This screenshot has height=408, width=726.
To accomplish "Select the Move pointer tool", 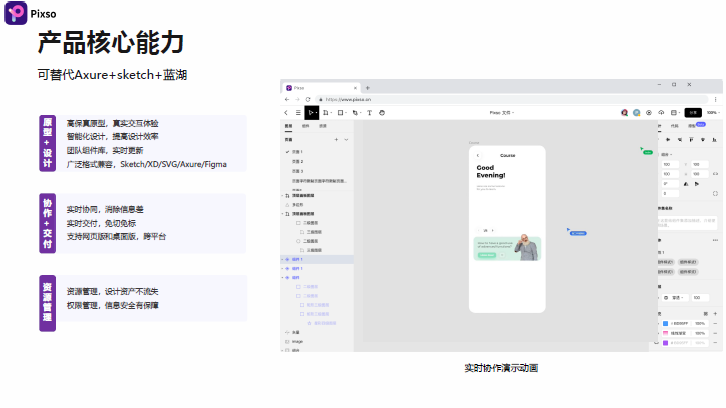I will pos(311,113).
